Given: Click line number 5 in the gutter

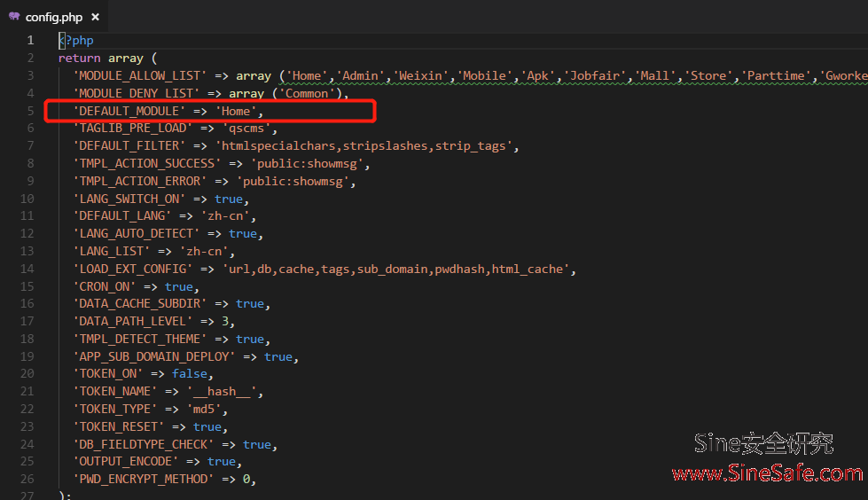Looking at the screenshot, I should [x=30, y=111].
